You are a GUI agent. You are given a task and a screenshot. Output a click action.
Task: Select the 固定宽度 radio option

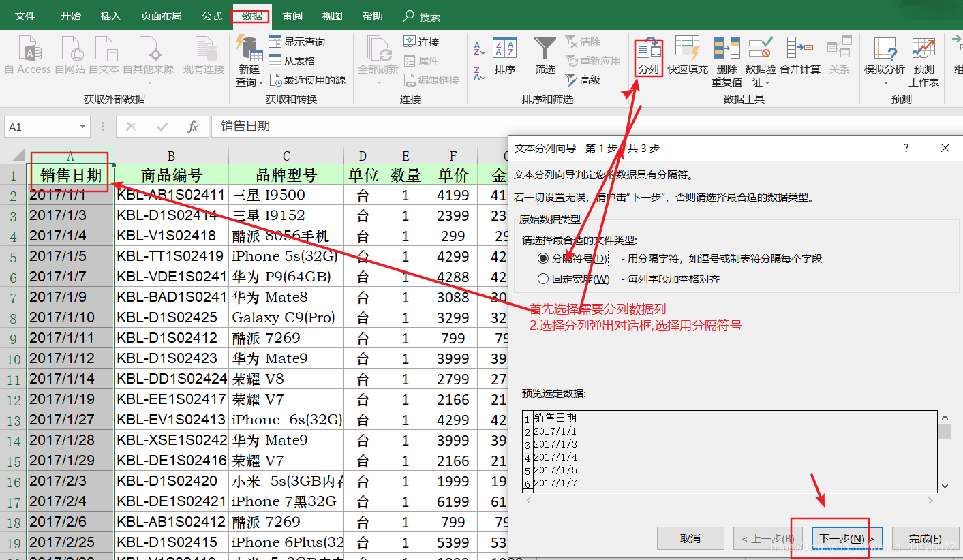click(x=574, y=279)
